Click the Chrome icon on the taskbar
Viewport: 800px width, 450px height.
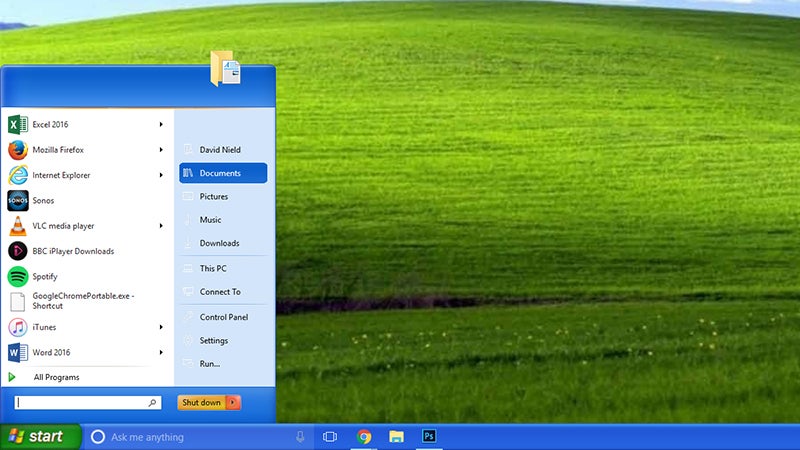coord(364,437)
